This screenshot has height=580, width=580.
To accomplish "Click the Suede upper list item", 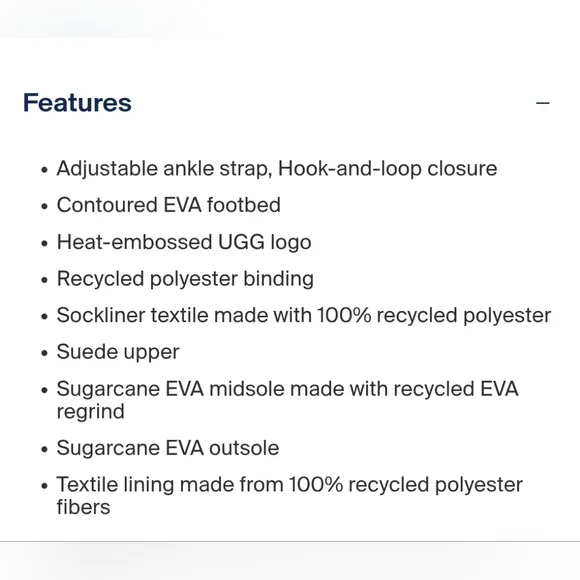I will pyautogui.click(x=118, y=352).
